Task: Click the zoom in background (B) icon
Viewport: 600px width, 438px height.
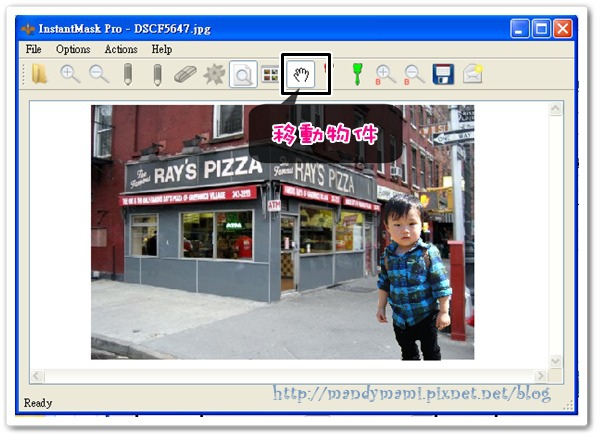Action: pos(385,75)
